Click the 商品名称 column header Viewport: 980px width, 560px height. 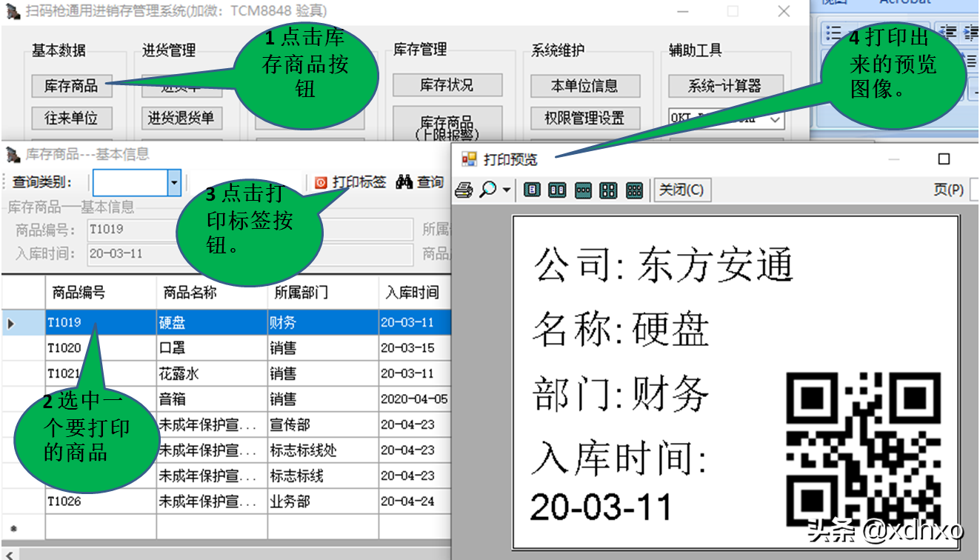tap(212, 293)
